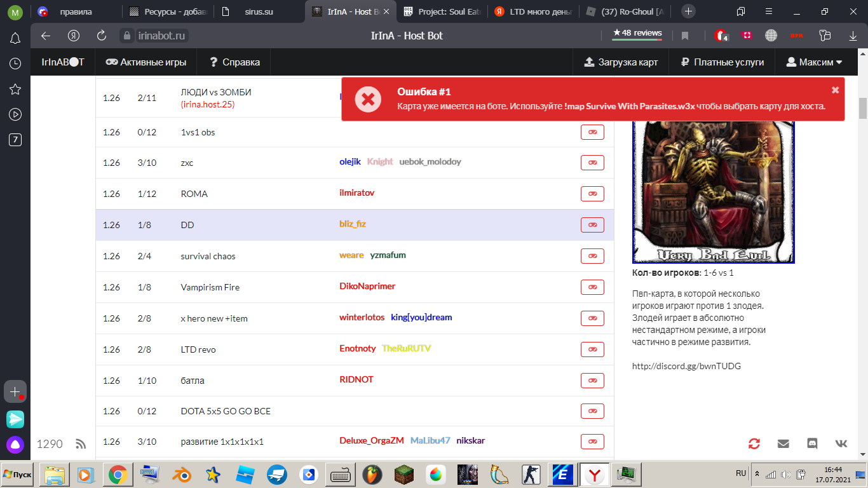Screen dimensions: 868x488
Task: Open the VK icon in page footer
Action: (841, 444)
